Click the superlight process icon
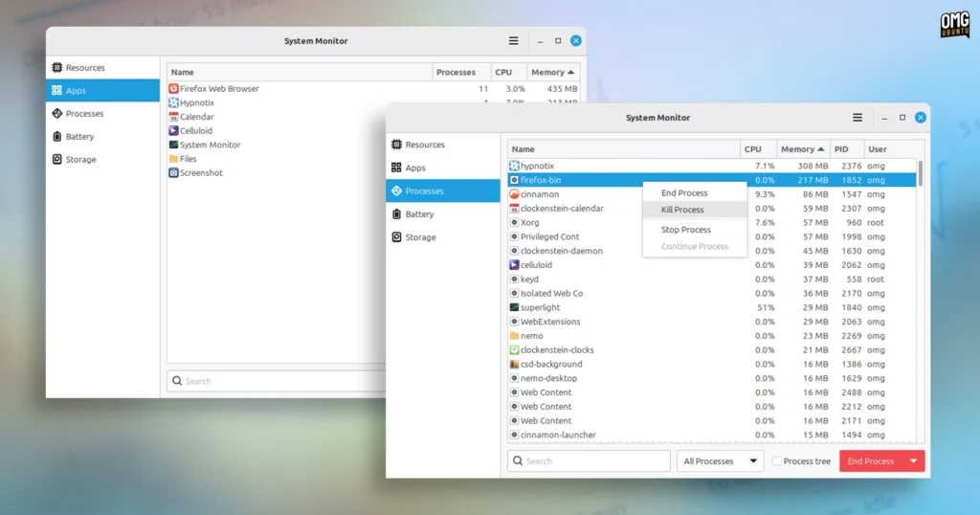 pos(514,307)
